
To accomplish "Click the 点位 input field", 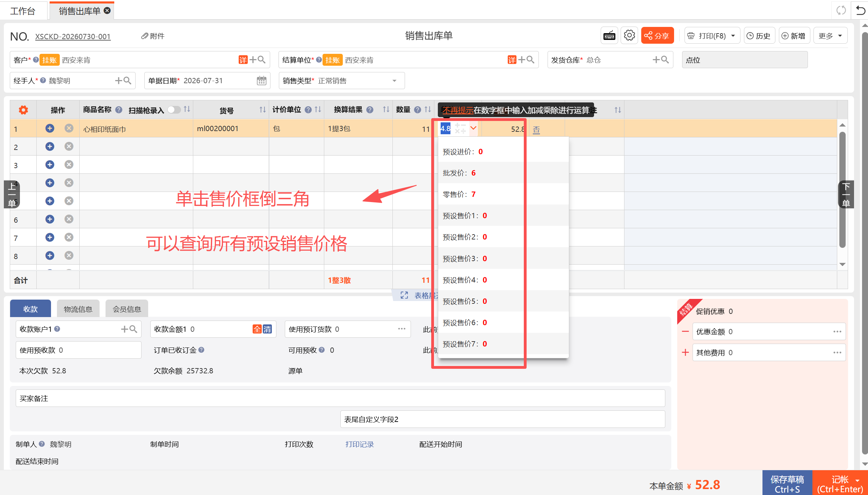I will 745,60.
